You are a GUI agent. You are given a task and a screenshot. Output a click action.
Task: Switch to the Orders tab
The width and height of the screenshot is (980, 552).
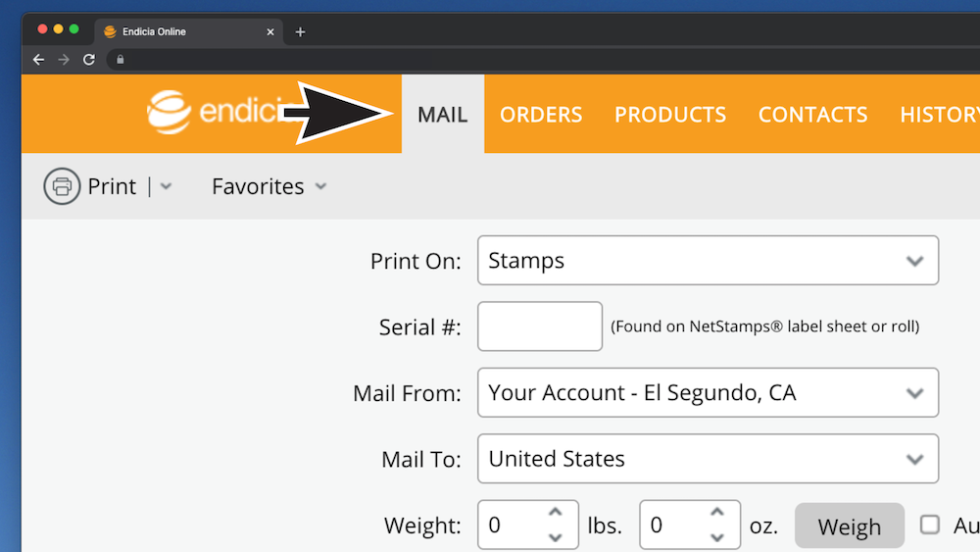point(541,115)
